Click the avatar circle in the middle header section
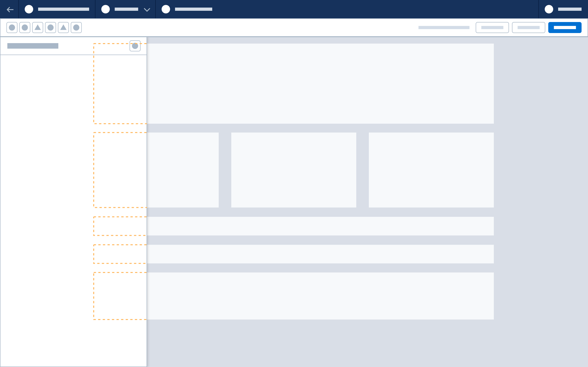The width and height of the screenshot is (588, 367). coord(105,9)
